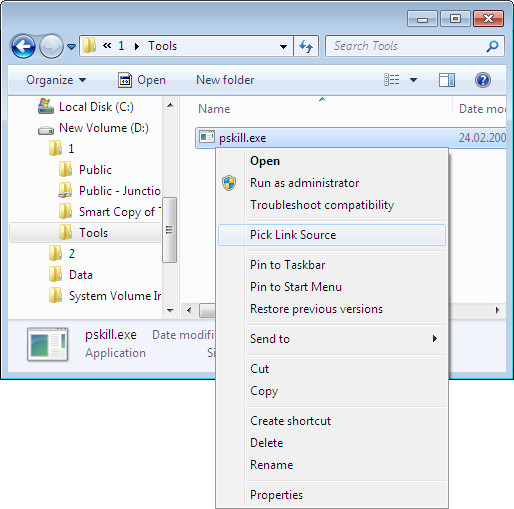Select the pskill.exe file in the list

(x=350, y=138)
